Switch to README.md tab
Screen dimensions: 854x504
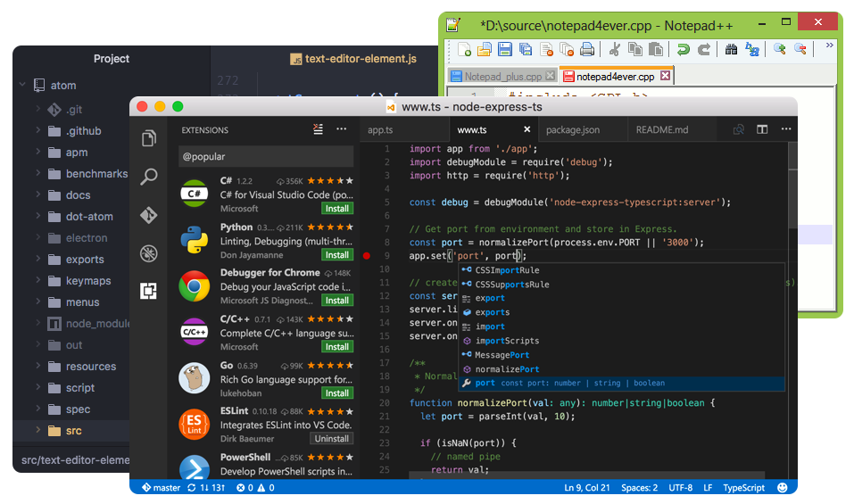point(662,130)
